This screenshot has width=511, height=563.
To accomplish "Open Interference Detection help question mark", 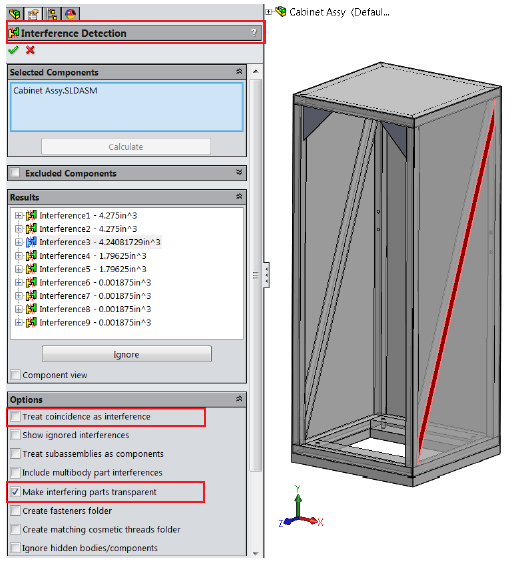I will [x=254, y=33].
